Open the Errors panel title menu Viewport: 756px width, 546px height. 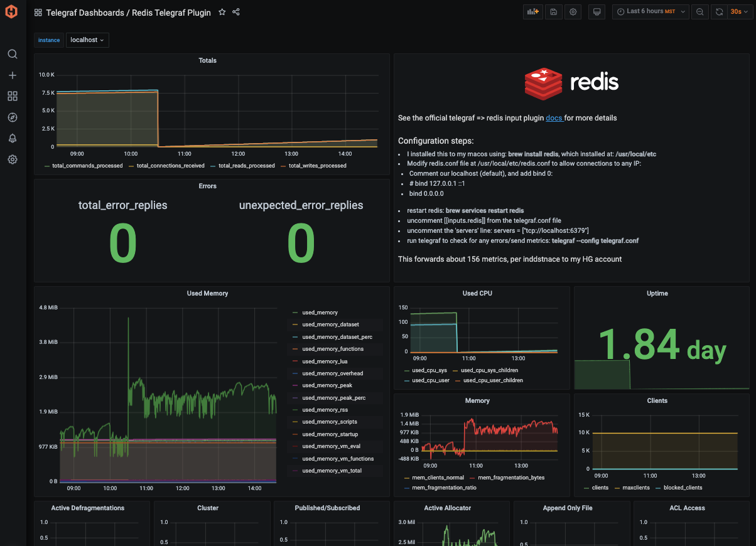pos(207,186)
